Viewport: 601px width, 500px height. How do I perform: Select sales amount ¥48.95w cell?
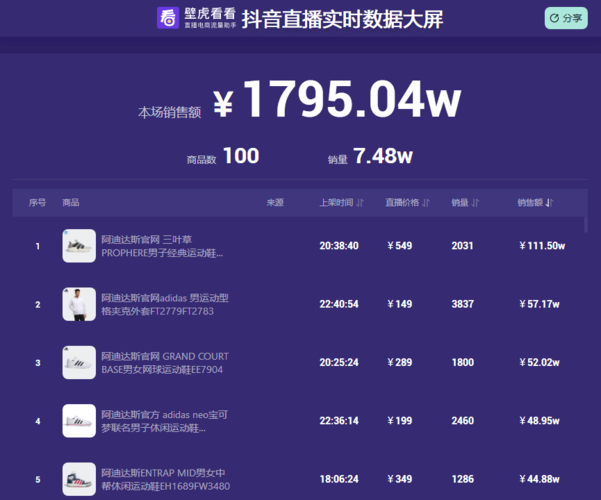pos(539,421)
